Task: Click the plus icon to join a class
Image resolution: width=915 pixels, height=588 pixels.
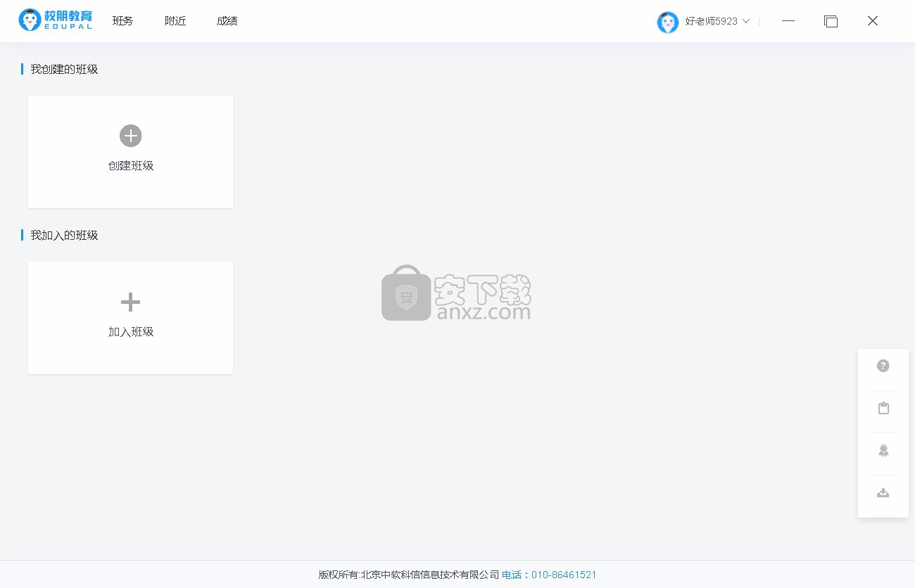Action: (x=130, y=302)
